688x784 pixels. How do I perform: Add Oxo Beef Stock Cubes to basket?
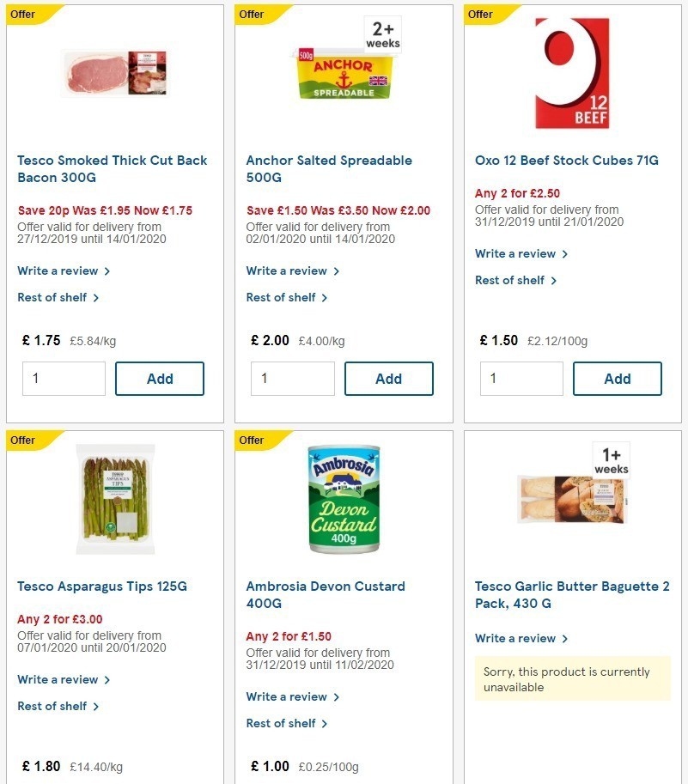pyautogui.click(x=617, y=378)
